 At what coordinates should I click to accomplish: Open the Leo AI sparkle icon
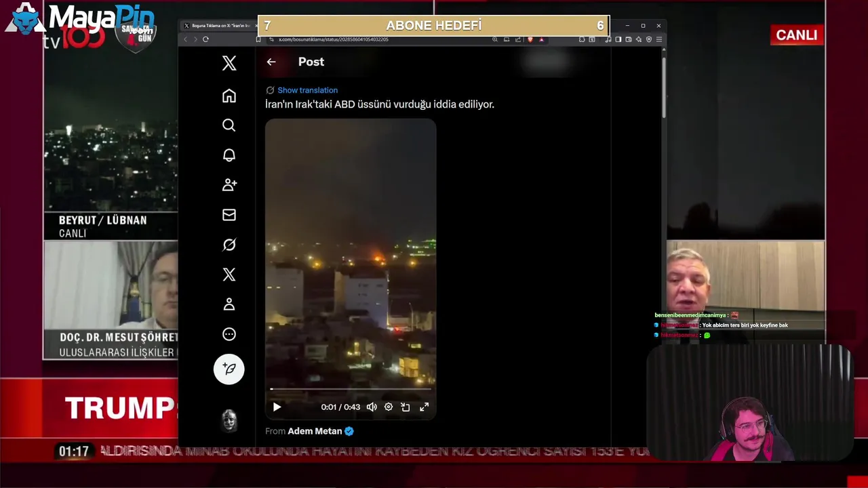coord(639,39)
